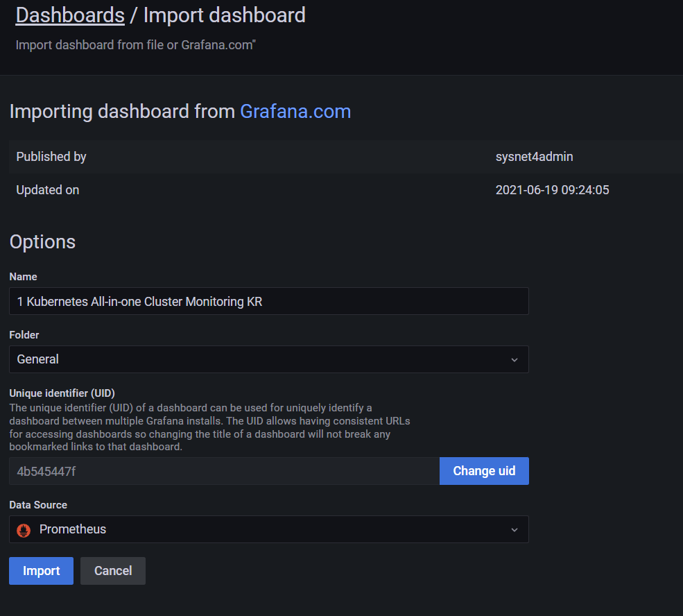Select the updated date 2021-06-19 09:24:05
The height and width of the screenshot is (616, 683).
[x=553, y=190]
